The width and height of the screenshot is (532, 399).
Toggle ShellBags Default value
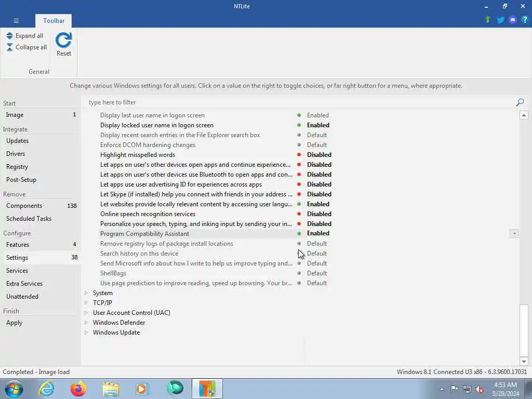[x=316, y=273]
